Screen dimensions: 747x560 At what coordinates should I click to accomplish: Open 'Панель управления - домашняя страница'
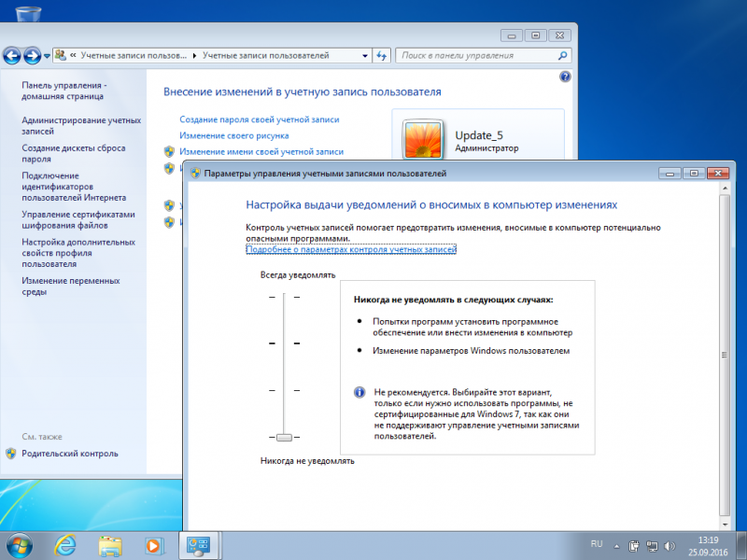pos(63,91)
